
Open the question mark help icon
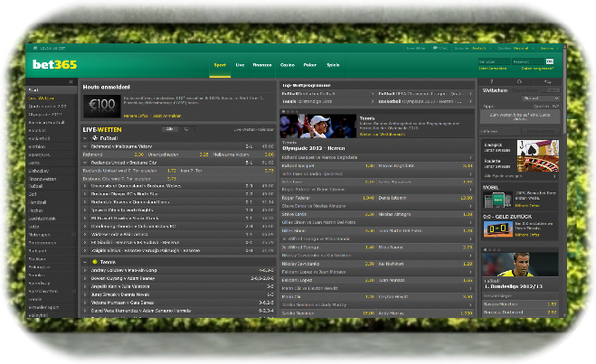(491, 81)
